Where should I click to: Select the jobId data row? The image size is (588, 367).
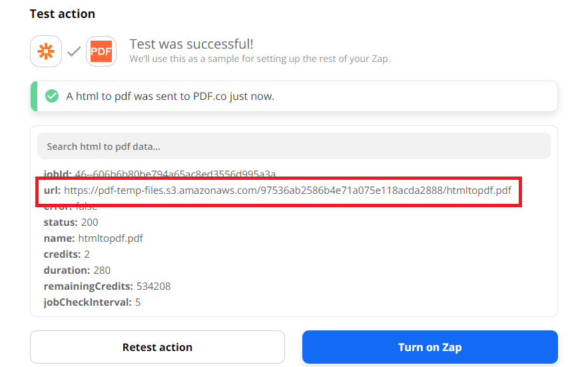159,174
